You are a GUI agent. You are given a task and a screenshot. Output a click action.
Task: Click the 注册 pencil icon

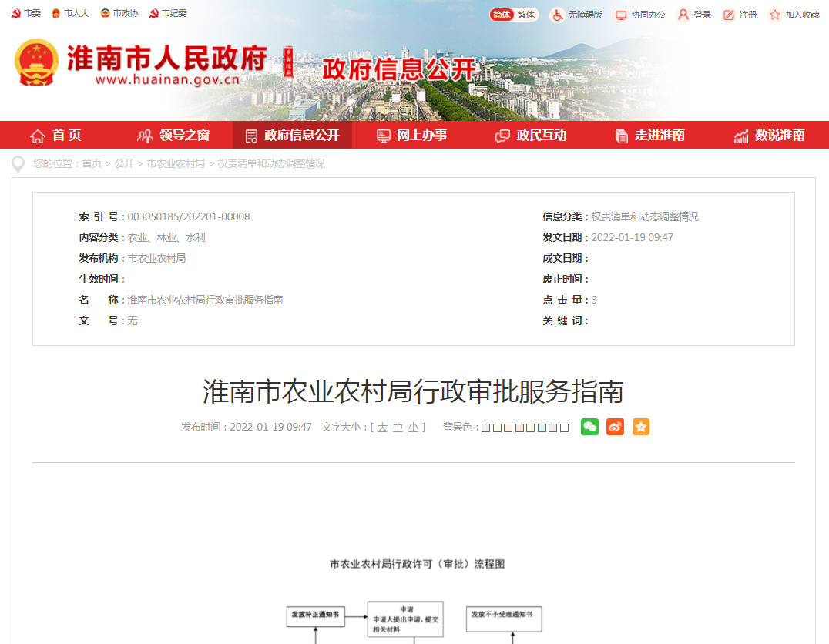[727, 13]
